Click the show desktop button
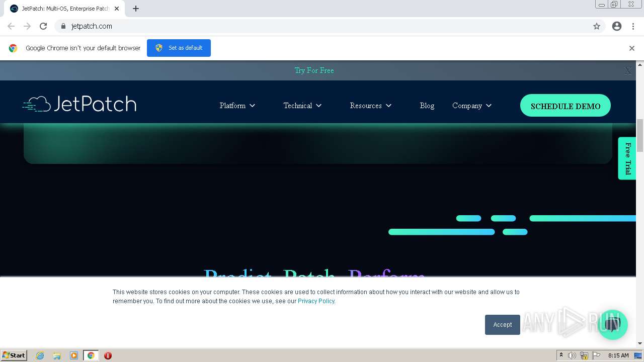 tap(638, 355)
